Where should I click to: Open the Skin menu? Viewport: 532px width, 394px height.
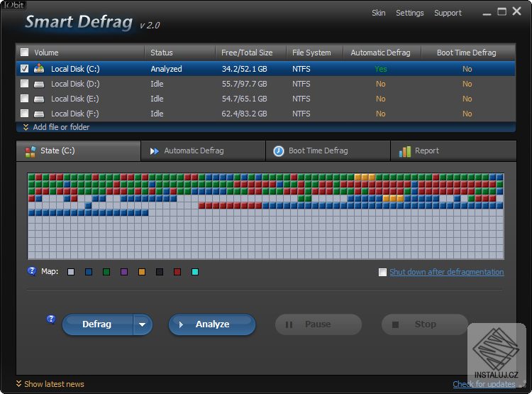click(378, 13)
